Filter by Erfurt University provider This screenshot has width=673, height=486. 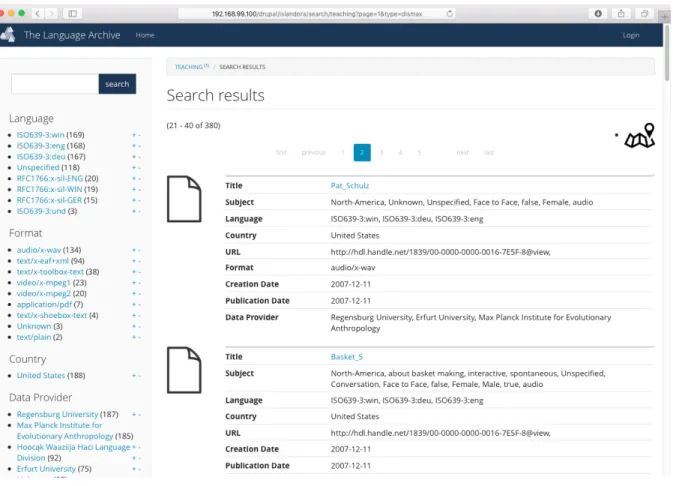(x=46, y=469)
